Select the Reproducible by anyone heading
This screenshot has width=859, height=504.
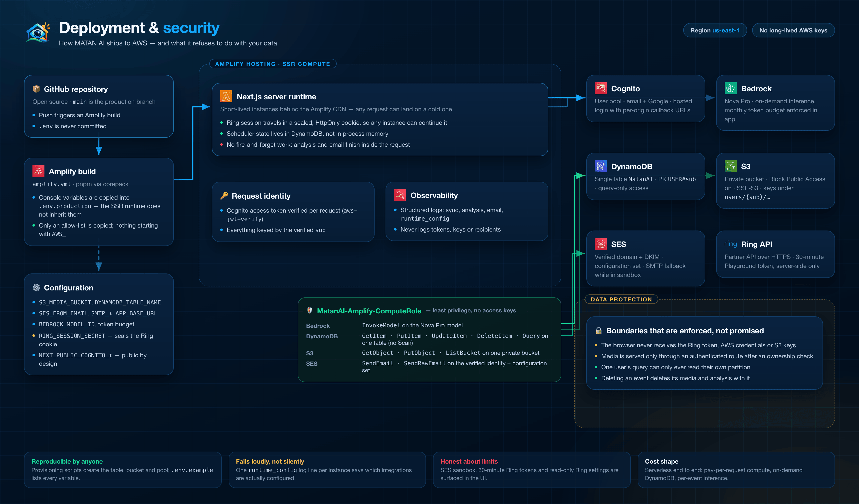coord(67,461)
